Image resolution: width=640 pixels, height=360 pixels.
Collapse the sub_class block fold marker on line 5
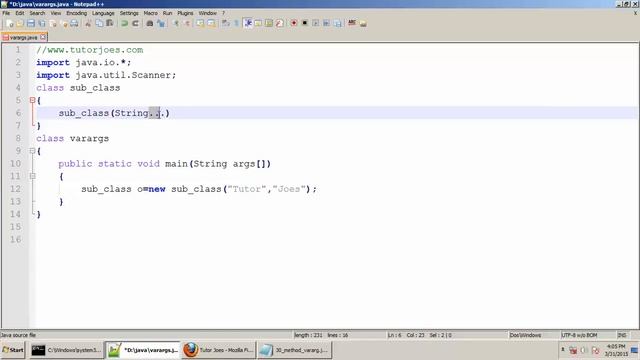point(32,100)
